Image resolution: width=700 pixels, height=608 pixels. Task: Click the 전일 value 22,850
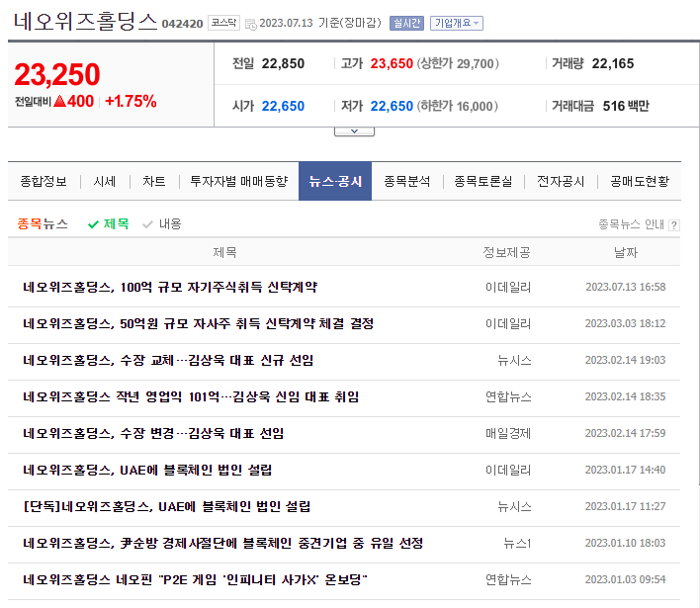coord(283,64)
